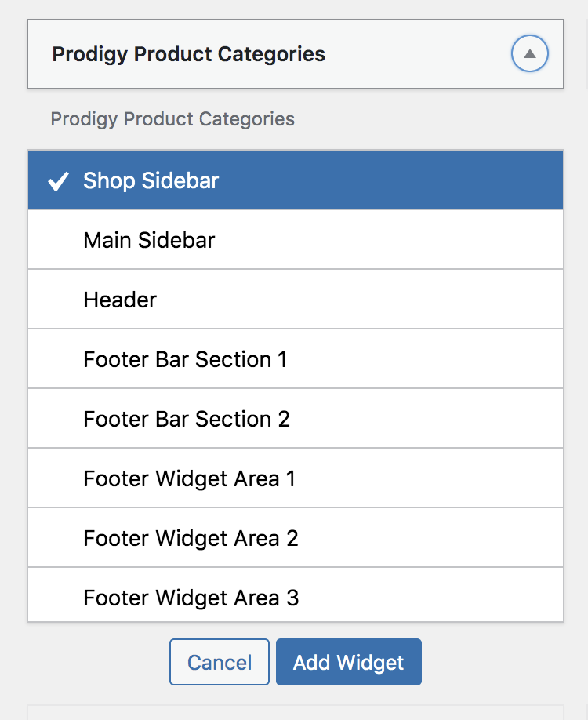Cancel adding the widget
This screenshot has height=720, width=588.
point(220,662)
